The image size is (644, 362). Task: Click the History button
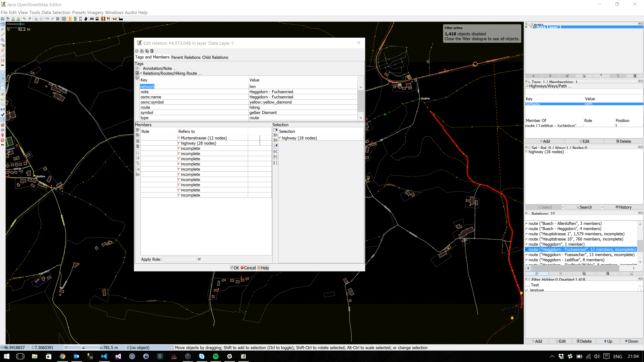(624, 207)
